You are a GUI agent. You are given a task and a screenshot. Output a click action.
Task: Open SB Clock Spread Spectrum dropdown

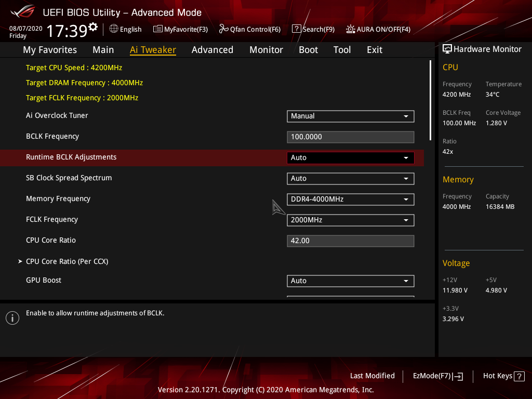[351, 179]
